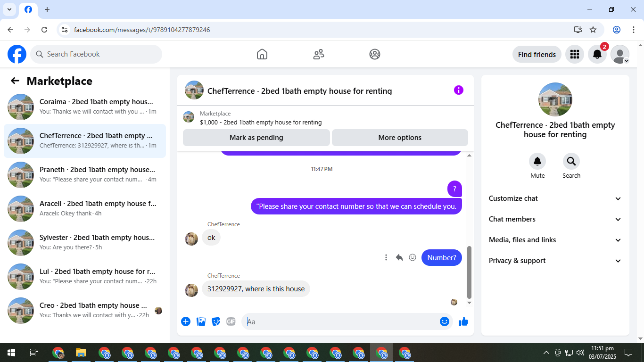Open Coraima conversation

85,107
